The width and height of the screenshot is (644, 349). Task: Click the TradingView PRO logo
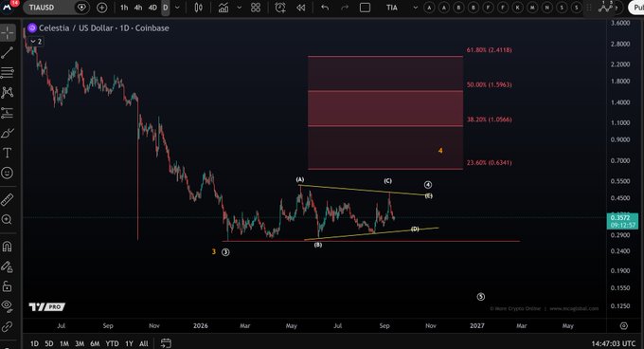47,306
